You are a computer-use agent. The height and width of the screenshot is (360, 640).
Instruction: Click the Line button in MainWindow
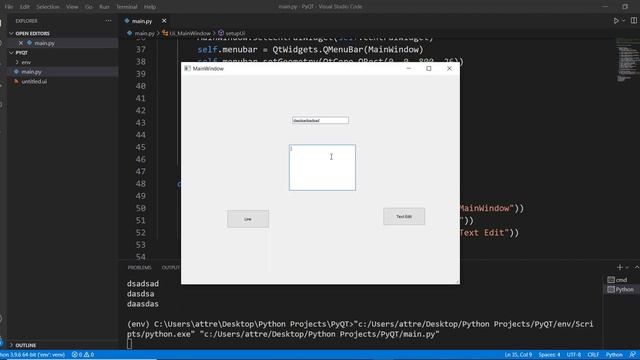248,219
